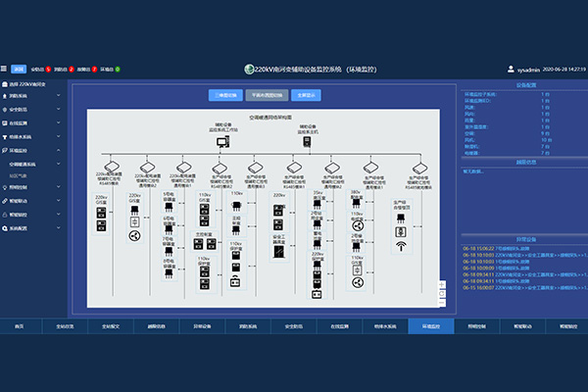Click the diagram zoom-in plus control

coord(442,284)
